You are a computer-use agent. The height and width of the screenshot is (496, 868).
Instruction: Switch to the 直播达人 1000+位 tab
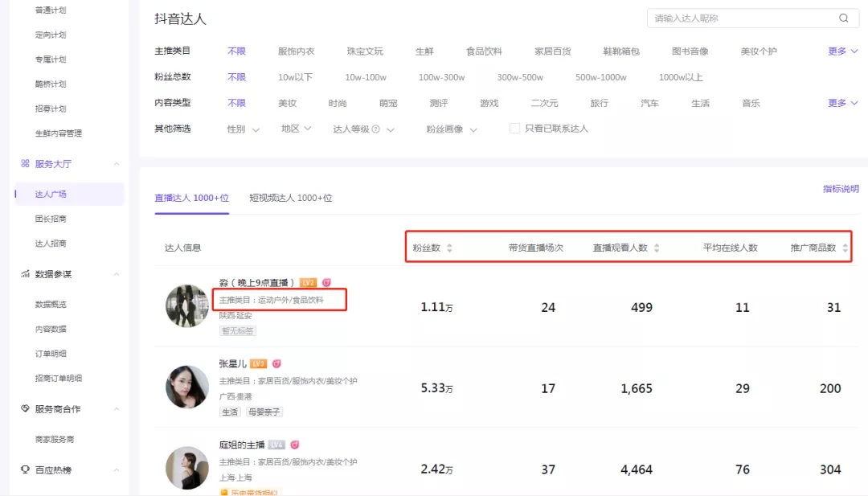(x=191, y=198)
